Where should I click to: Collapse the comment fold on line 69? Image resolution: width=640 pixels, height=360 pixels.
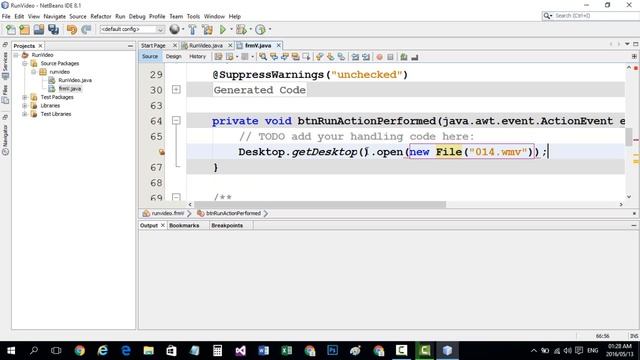click(176, 197)
